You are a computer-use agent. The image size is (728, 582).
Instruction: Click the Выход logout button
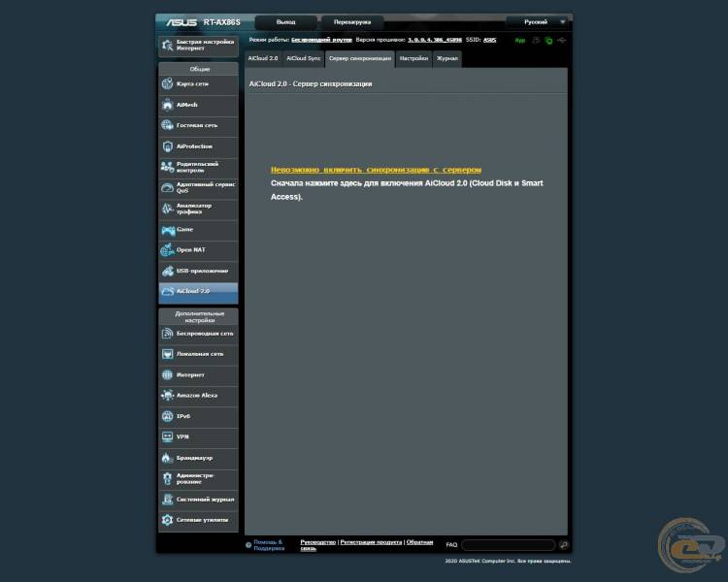[285, 22]
